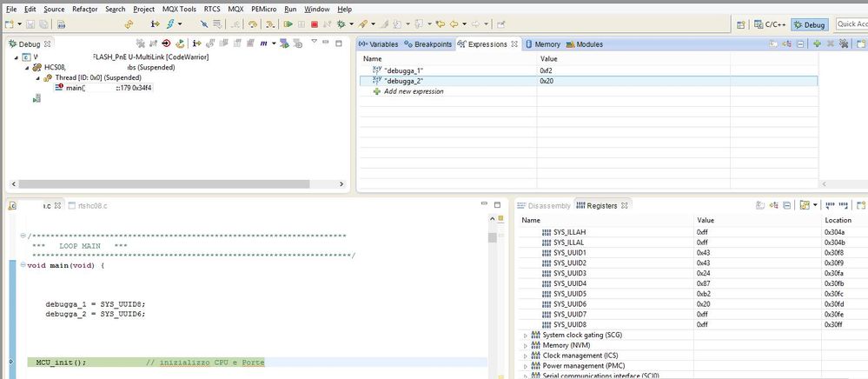The height and width of the screenshot is (379, 868).
Task: Click Add new expression green plus icon in Expressions toolbar
Action: pyautogui.click(x=817, y=43)
